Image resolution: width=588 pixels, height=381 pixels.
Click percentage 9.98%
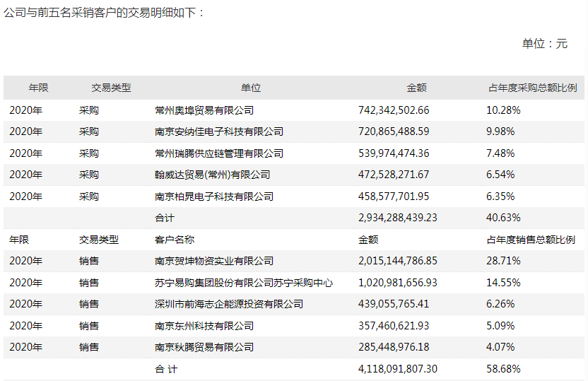point(500,131)
